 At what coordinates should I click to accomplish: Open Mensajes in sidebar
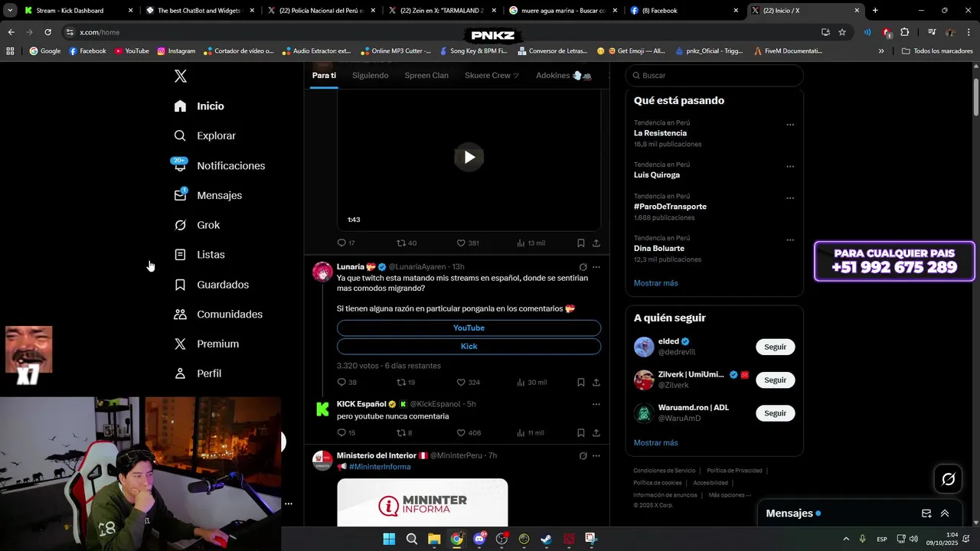point(207,195)
